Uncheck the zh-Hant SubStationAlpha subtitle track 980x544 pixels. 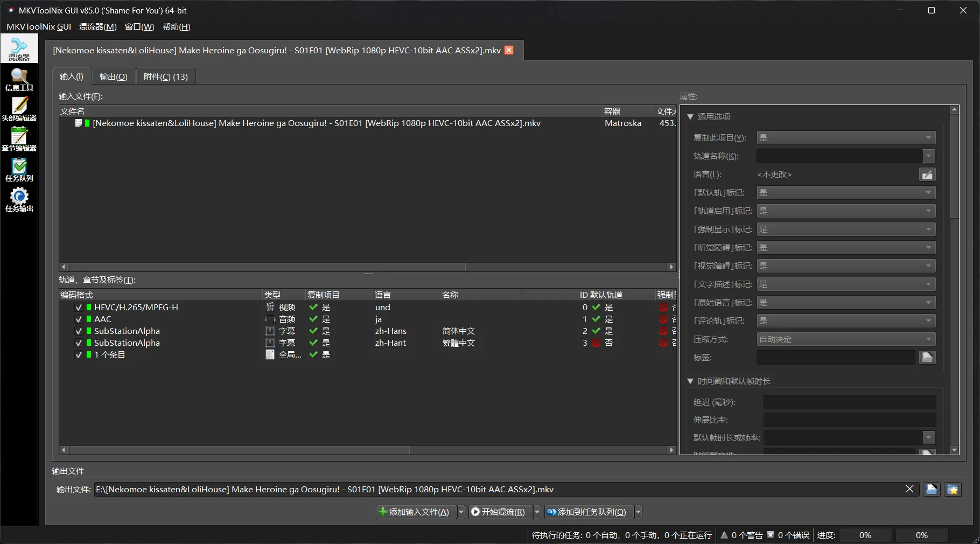pos(79,343)
